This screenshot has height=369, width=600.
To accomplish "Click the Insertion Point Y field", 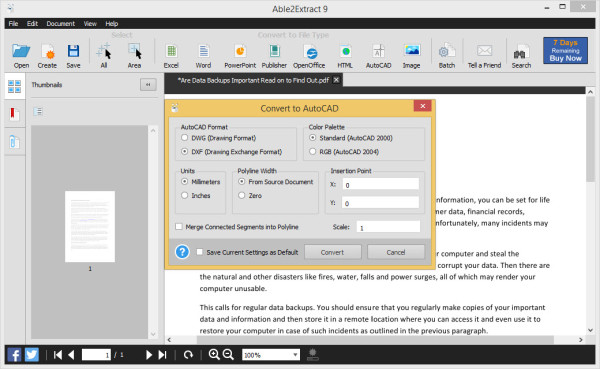I will [x=380, y=203].
